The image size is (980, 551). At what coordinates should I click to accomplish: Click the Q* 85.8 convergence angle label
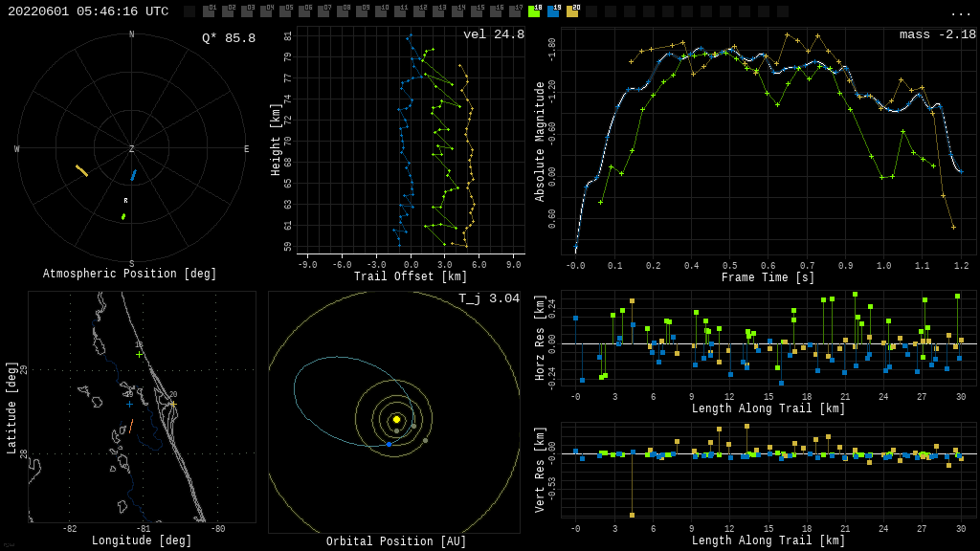tap(228, 39)
